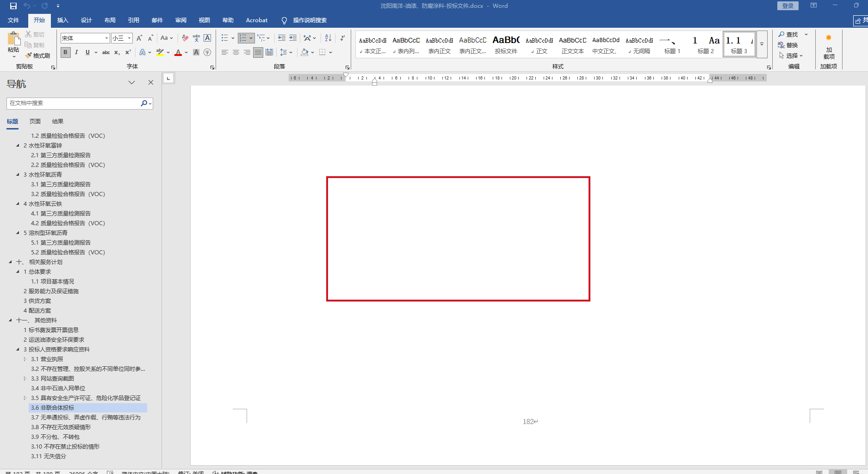Activate the Format Painter (格式刷)
The height and width of the screenshot is (474, 868).
[x=37, y=55]
